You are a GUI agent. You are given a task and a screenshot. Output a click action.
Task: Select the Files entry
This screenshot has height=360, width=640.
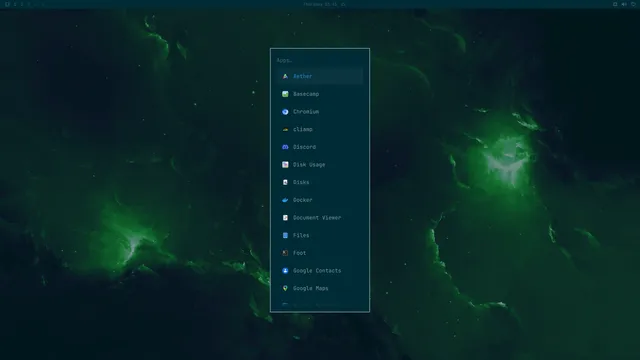coord(320,235)
